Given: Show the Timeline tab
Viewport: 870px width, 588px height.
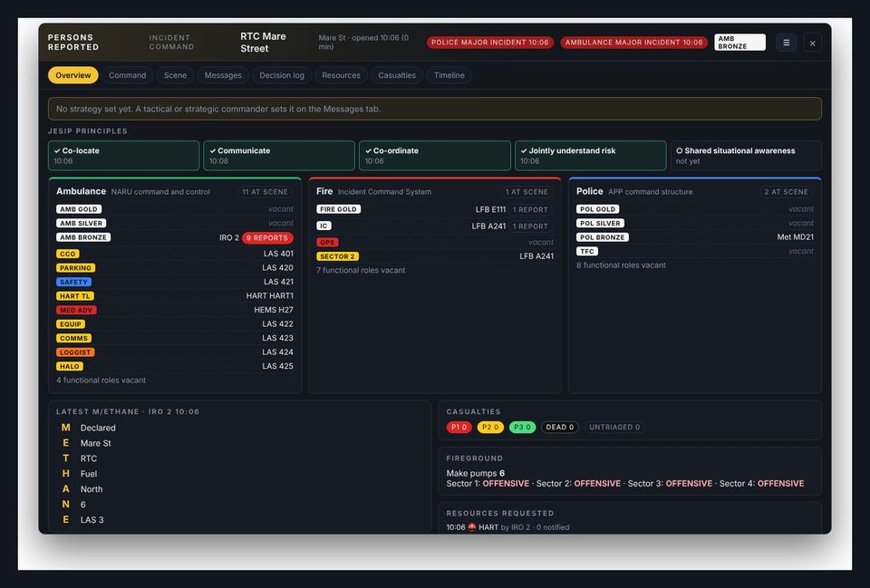Looking at the screenshot, I should pyautogui.click(x=449, y=75).
